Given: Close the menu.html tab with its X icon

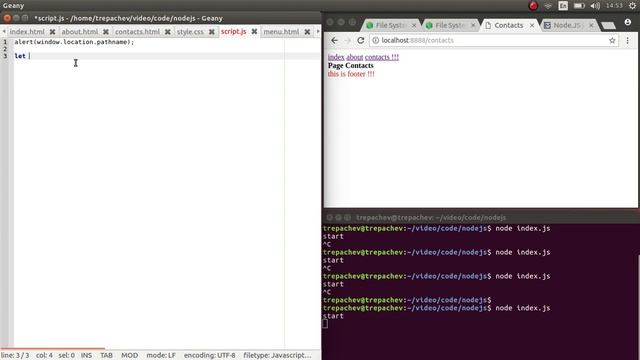Looking at the screenshot, I should click(307, 31).
